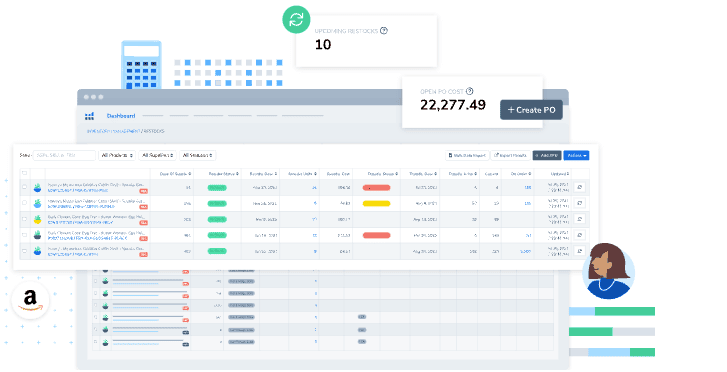Click the red status bar in first row
This screenshot has height=372, width=727.
coord(376,188)
